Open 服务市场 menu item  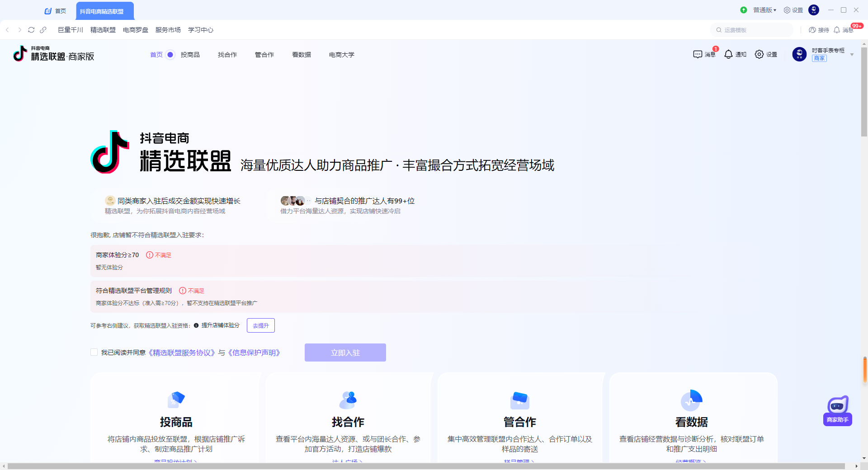tap(168, 30)
